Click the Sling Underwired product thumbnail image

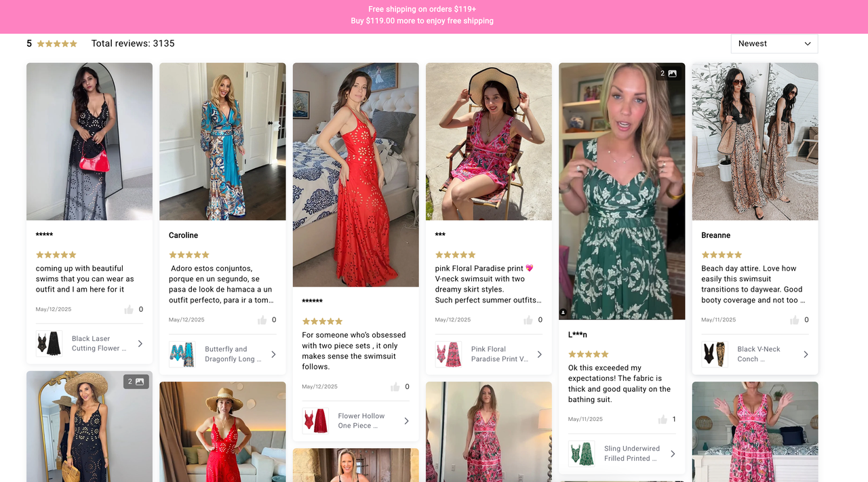pos(581,454)
